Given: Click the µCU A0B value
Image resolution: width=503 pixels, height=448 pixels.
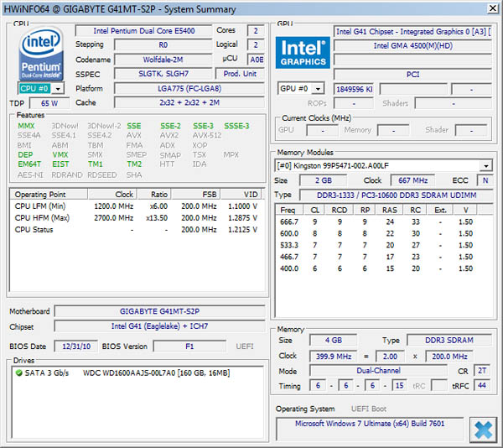Looking at the screenshot, I should click(x=256, y=60).
